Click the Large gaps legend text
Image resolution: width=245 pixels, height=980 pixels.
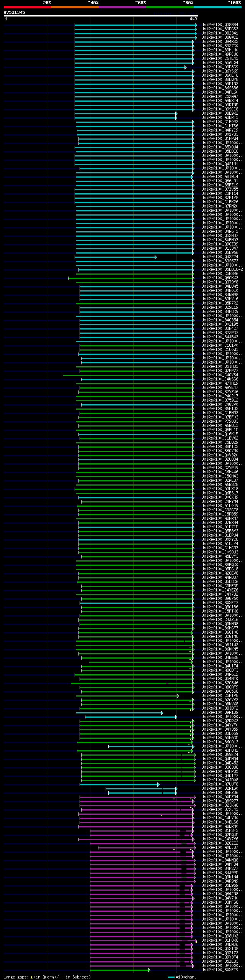point(47,977)
